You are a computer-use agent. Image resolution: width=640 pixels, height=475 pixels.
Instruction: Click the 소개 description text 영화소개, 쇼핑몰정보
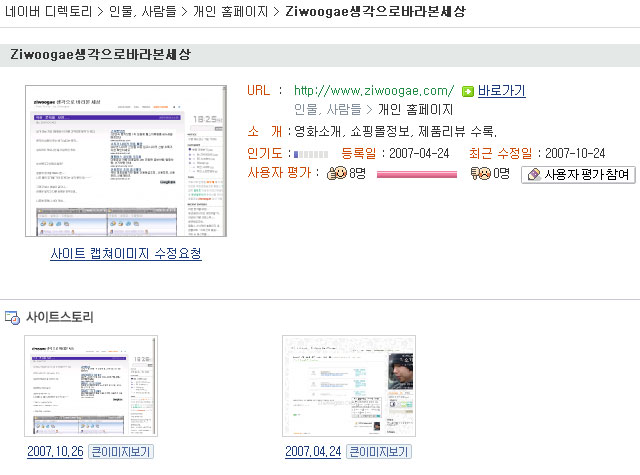click(395, 131)
